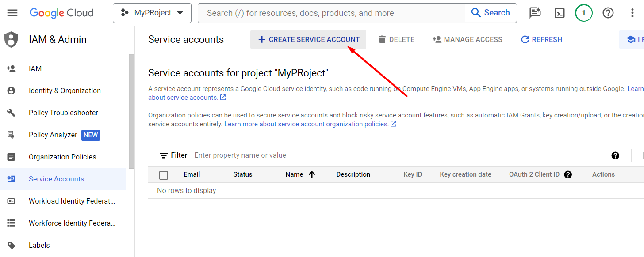Open Policy Analyzer in sidebar
This screenshot has width=644, height=257.
[x=63, y=135]
